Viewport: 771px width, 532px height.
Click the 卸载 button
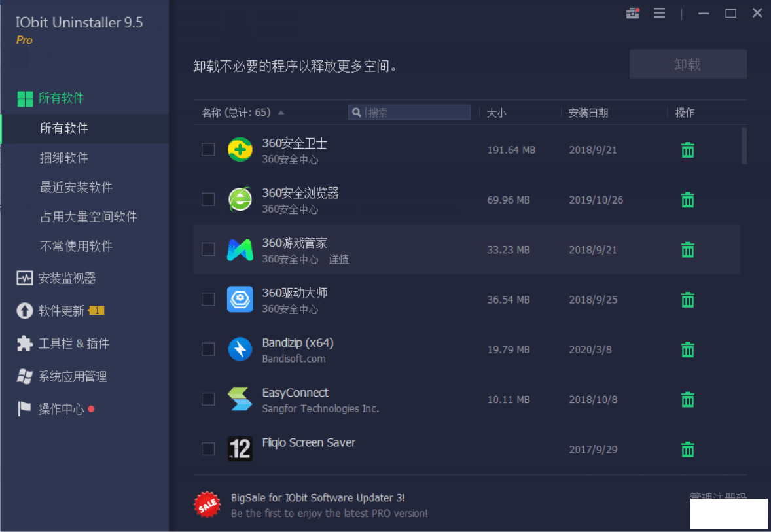688,64
